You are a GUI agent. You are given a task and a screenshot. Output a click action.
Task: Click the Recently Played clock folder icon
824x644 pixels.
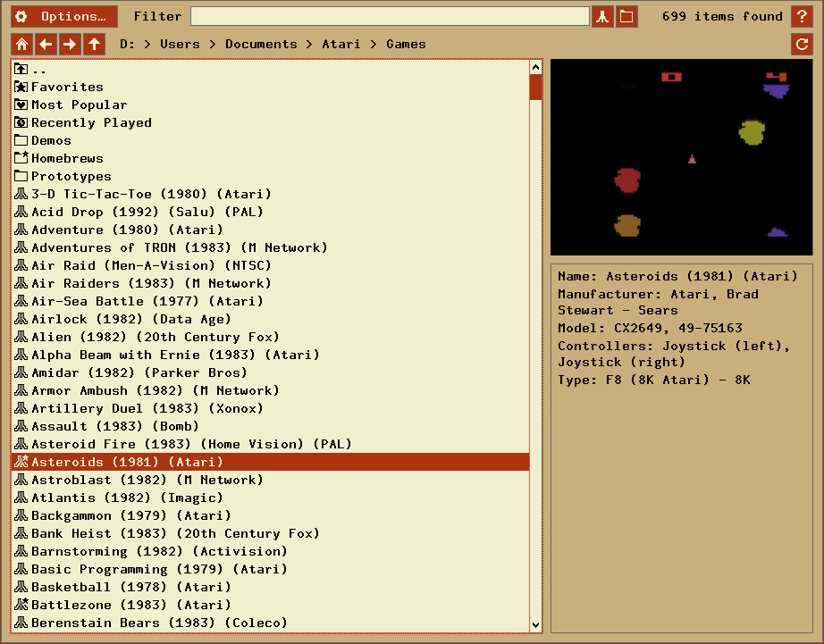(21, 122)
